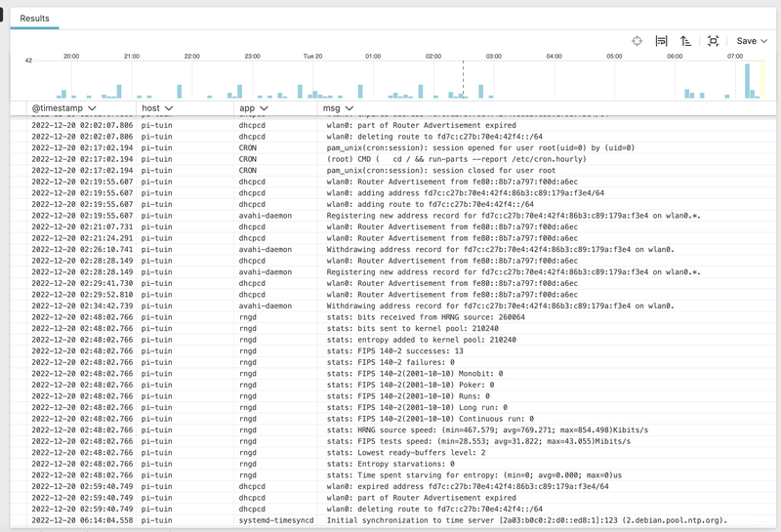Open the app column dropdown
This screenshot has width=781, height=532.
click(x=264, y=108)
